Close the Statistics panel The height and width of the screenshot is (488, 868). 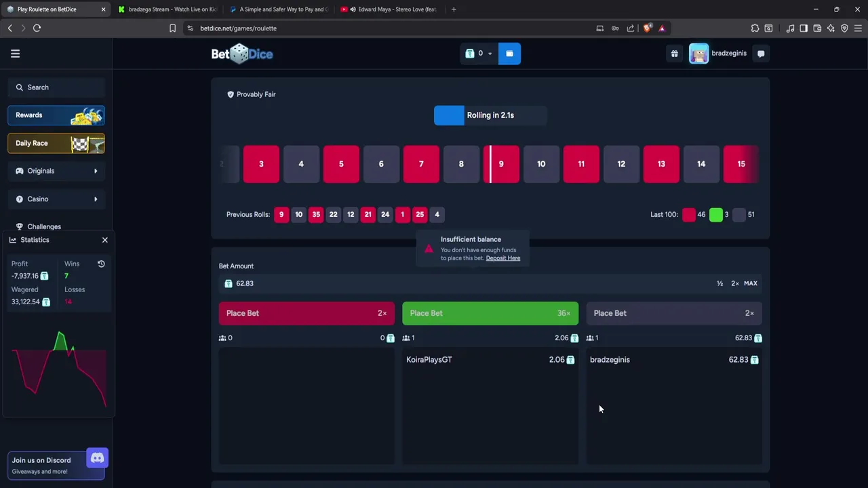click(105, 240)
